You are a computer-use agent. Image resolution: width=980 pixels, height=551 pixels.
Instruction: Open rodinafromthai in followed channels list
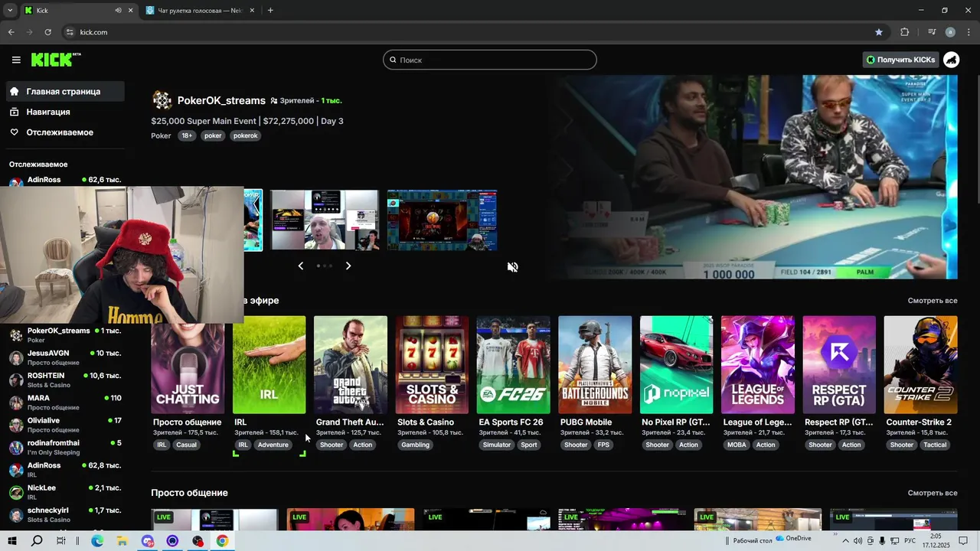pos(64,447)
